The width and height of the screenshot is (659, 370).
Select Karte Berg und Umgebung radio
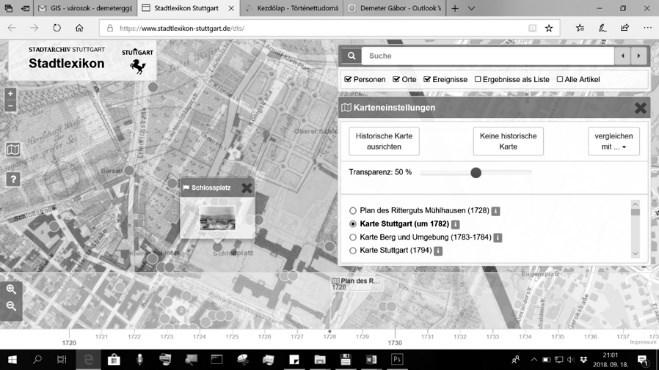[353, 238]
